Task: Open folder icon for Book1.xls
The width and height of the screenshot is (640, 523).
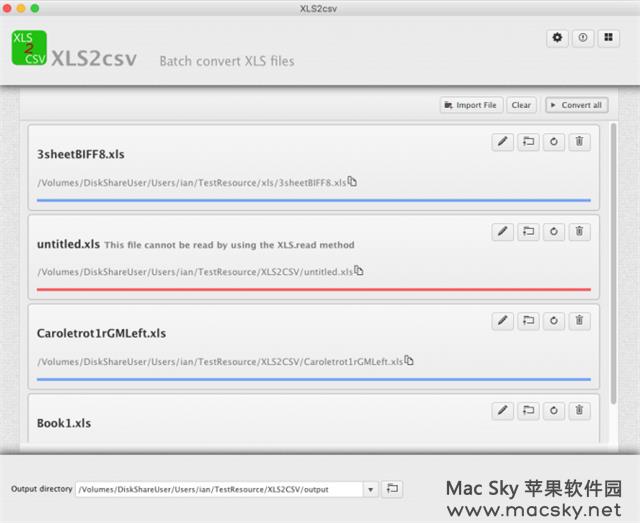Action: [528, 411]
